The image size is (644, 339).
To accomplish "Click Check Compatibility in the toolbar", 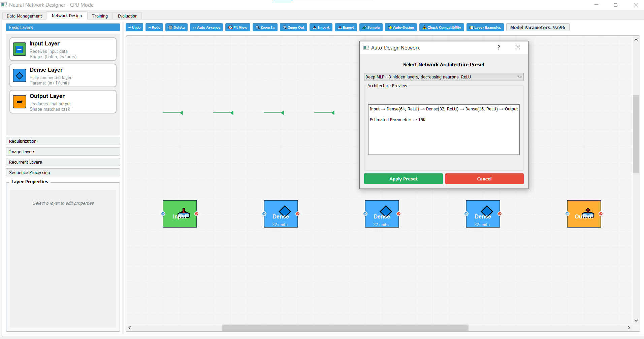I will coord(442,28).
